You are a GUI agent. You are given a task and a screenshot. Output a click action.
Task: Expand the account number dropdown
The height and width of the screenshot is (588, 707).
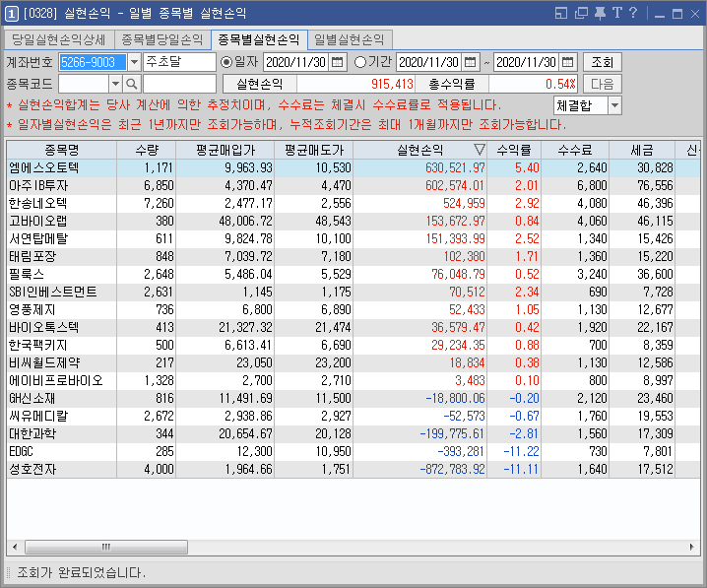[x=134, y=62]
